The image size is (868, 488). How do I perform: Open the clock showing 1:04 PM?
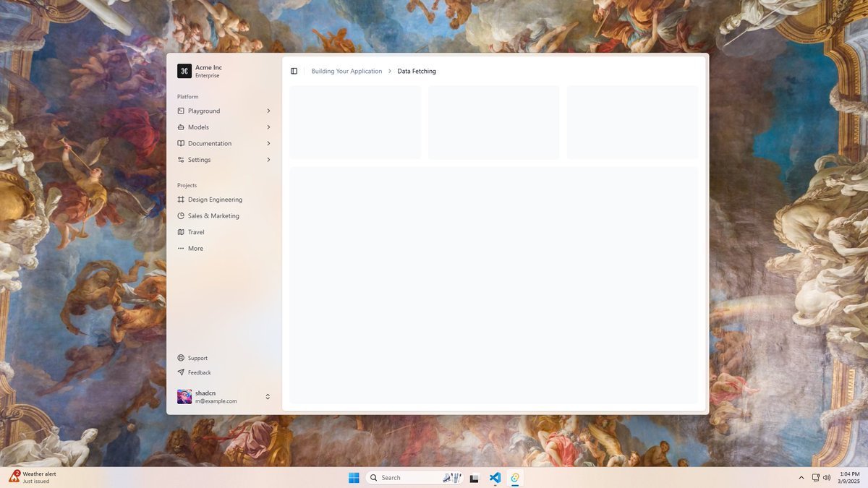pos(849,477)
